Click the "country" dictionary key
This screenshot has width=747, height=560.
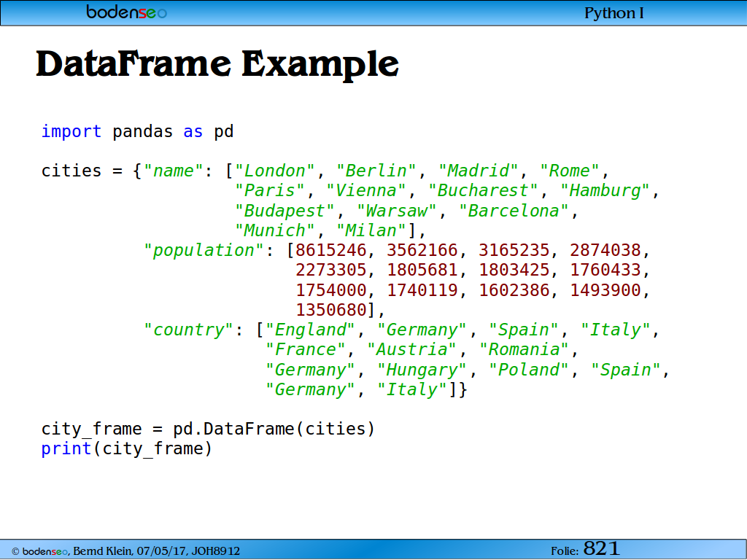pos(188,330)
